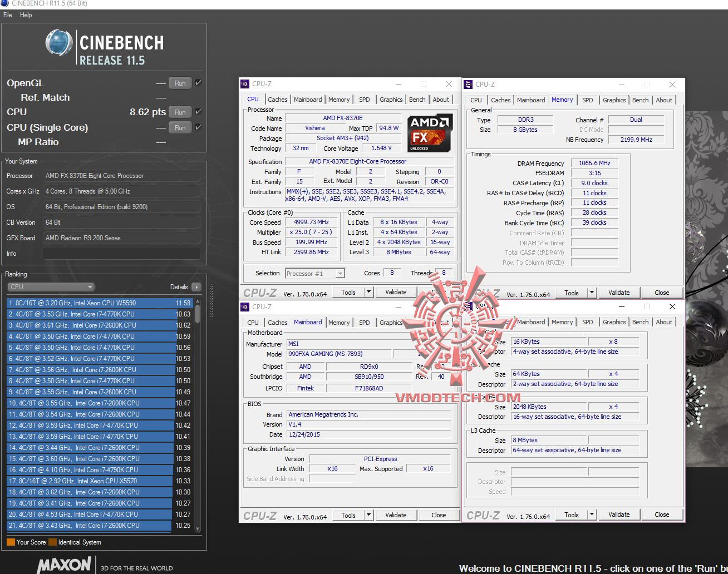This screenshot has height=574, width=728.
Task: Run the CPU benchmark
Action: tap(180, 112)
